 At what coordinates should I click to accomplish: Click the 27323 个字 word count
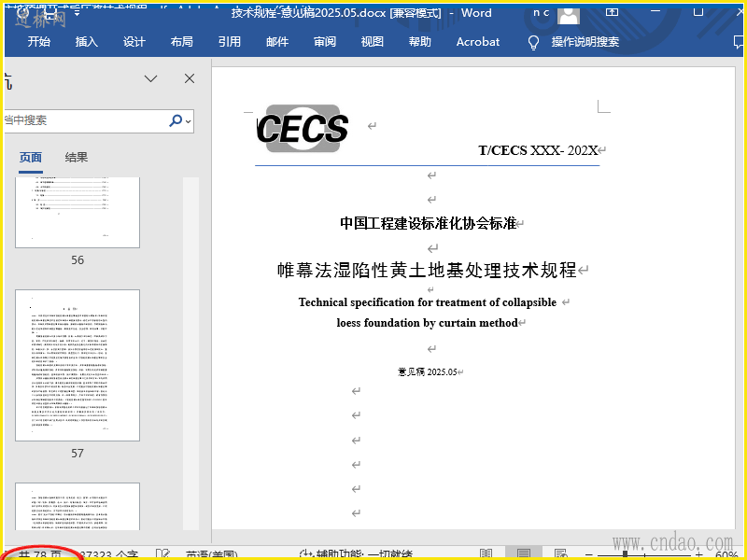click(x=109, y=554)
